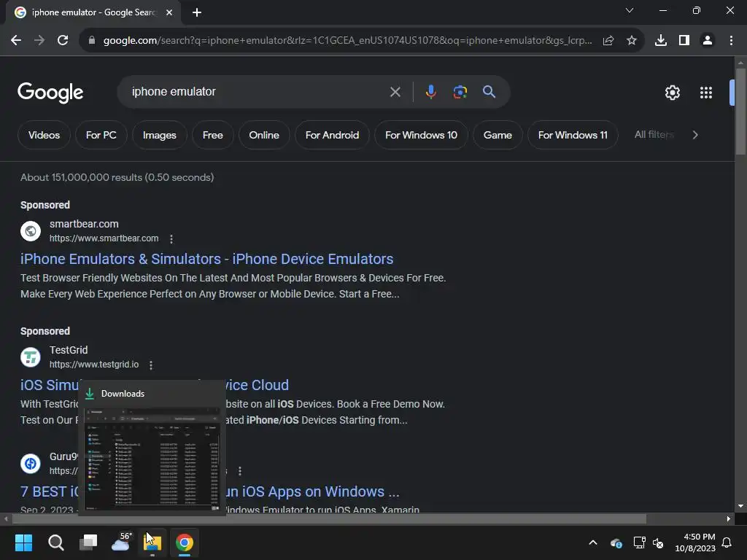The width and height of the screenshot is (747, 560).
Task: Open Windows taskbar search
Action: click(55, 542)
